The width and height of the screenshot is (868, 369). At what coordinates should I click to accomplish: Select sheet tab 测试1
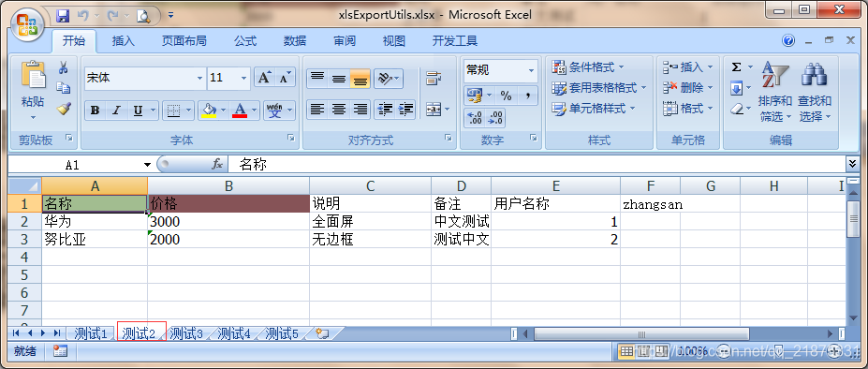[x=90, y=333]
